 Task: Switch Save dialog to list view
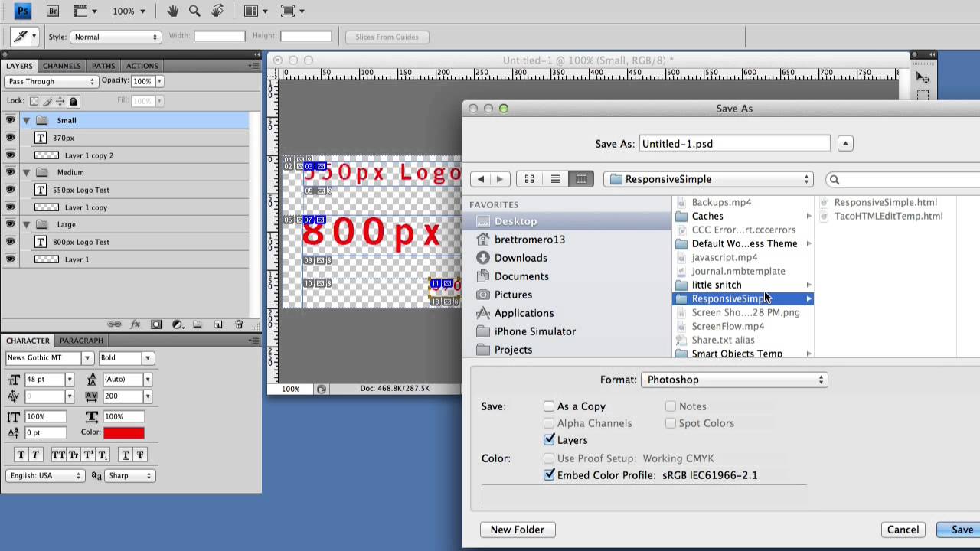point(555,179)
